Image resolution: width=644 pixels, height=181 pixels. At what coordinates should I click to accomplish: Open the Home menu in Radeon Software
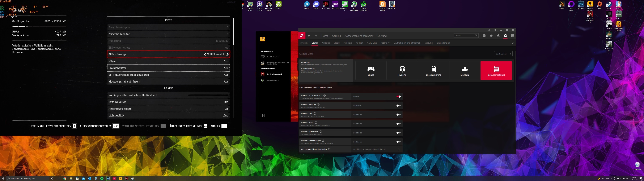pyautogui.click(x=325, y=36)
